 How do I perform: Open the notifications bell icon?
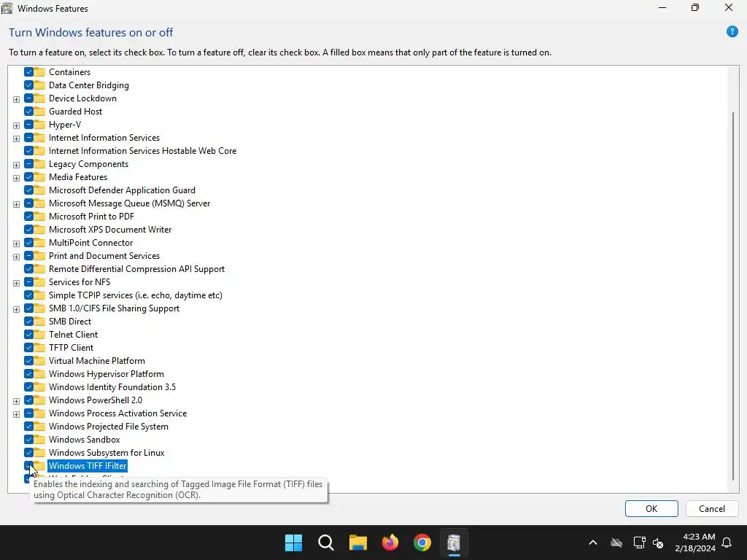tap(727, 542)
